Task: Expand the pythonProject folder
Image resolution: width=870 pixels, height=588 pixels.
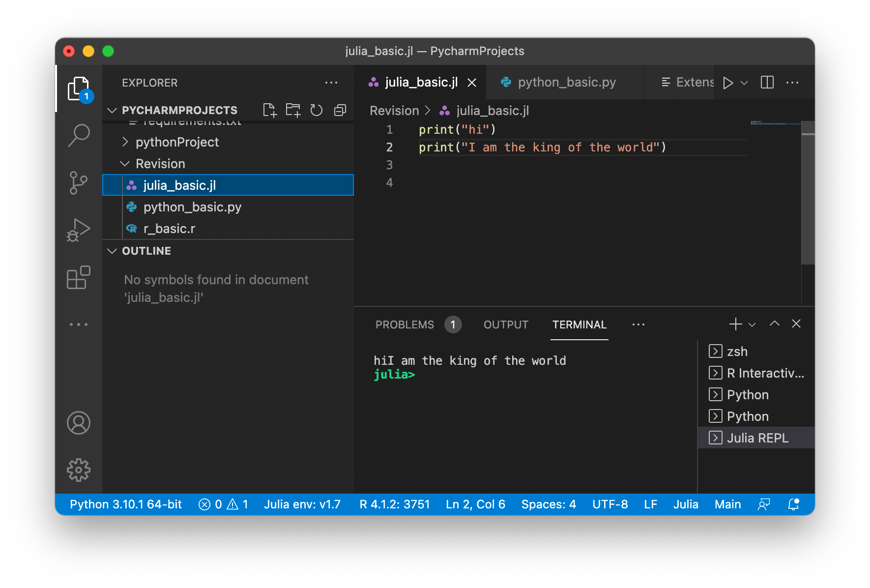Action: point(177,142)
